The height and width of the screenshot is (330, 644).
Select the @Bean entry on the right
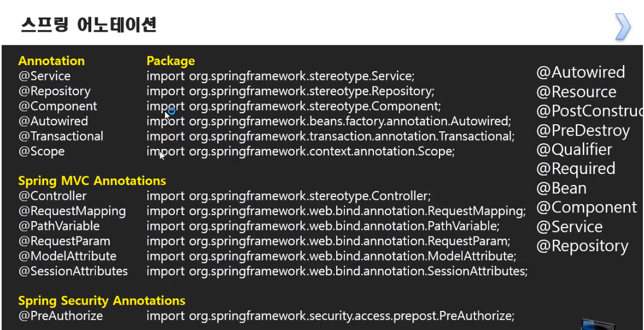pyautogui.click(x=561, y=188)
